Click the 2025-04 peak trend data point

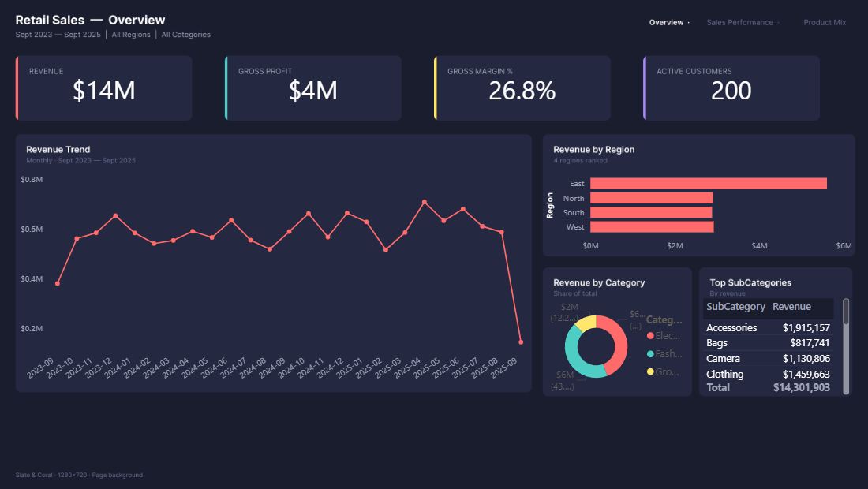click(x=425, y=203)
